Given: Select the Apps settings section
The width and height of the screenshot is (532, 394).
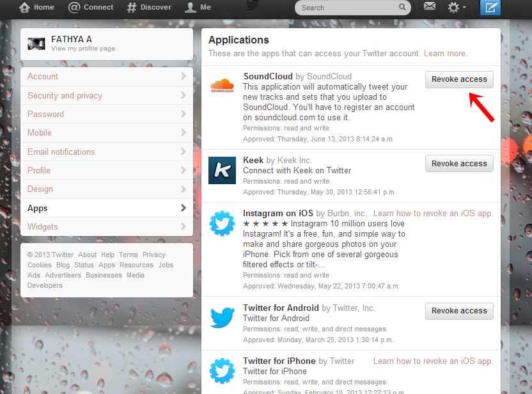Looking at the screenshot, I should [x=107, y=208].
